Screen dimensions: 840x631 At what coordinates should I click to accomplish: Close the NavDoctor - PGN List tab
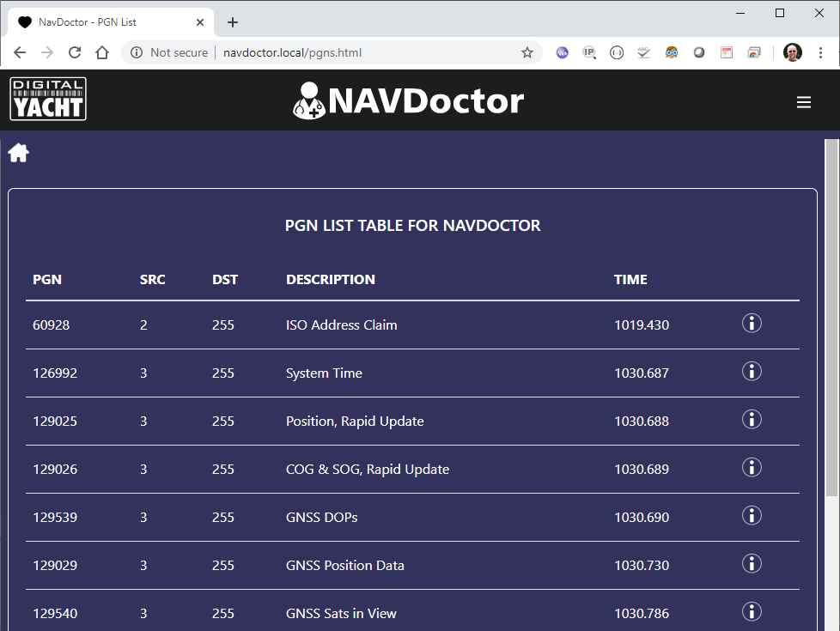coord(200,22)
